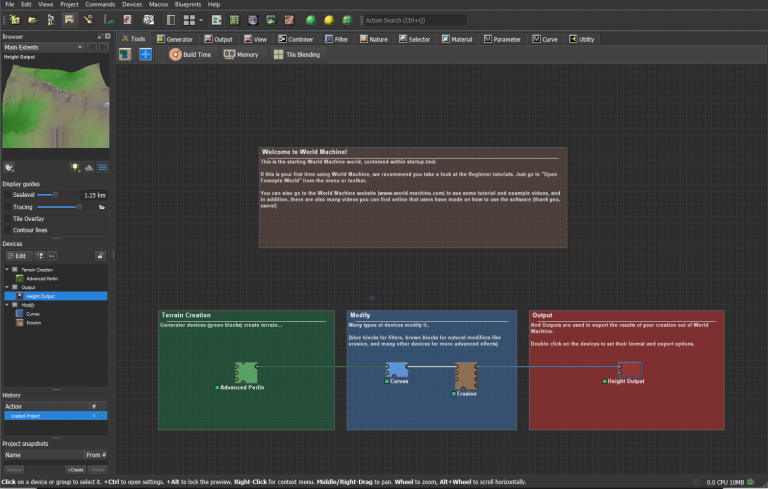This screenshot has height=489, width=768.
Task: Open the Memory tool
Action: pos(241,55)
